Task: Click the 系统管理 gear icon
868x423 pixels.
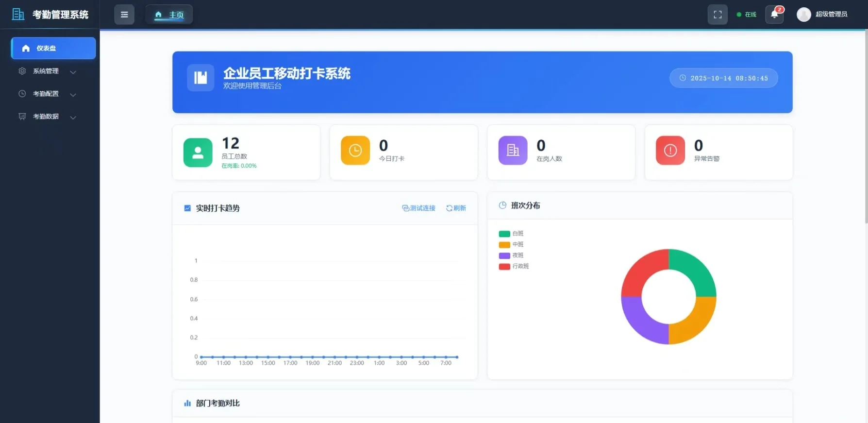Action: click(22, 71)
